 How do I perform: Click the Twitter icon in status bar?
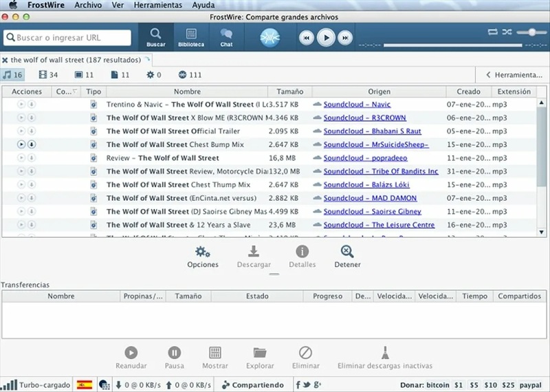(x=307, y=385)
